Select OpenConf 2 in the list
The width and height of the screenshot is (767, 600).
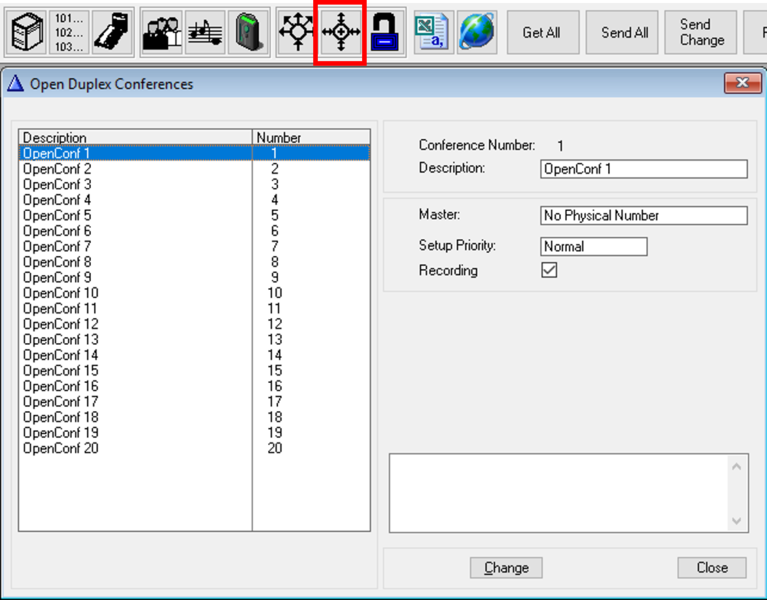[194, 169]
